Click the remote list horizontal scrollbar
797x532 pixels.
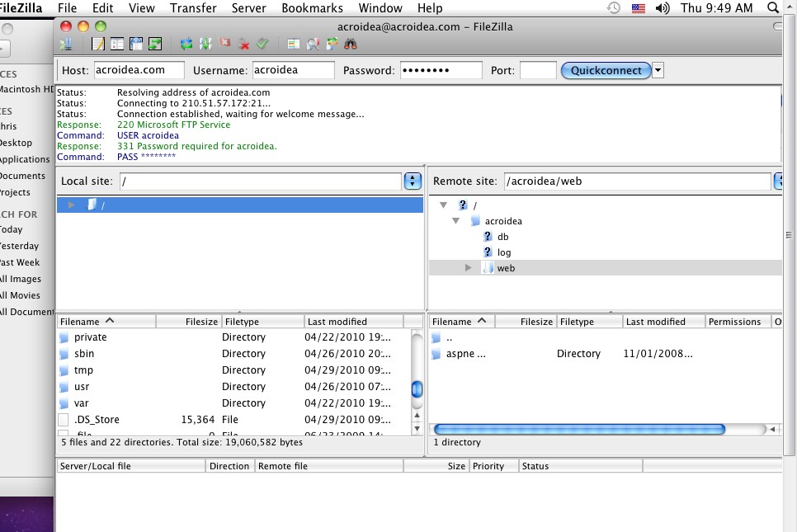[579, 430]
